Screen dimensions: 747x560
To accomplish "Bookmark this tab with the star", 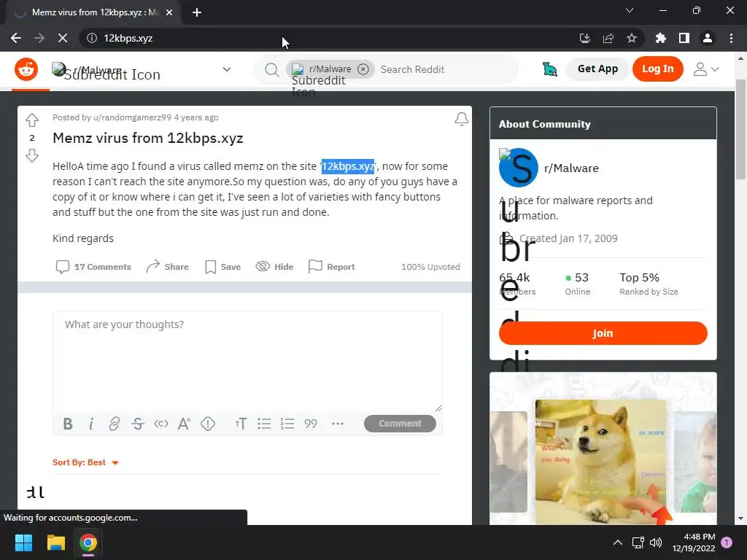I will pos(632,38).
